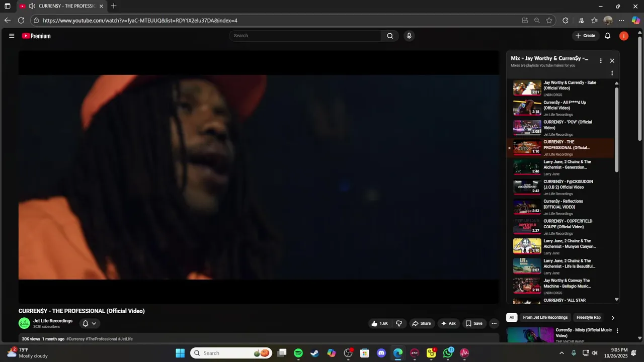This screenshot has height=362, width=644.
Task: Start voice search with the microphone
Action: point(409,36)
